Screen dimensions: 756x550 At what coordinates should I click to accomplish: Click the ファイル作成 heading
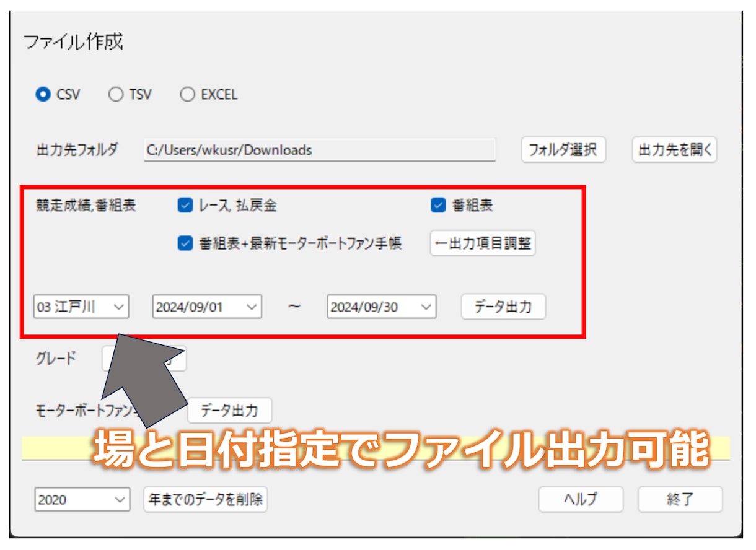tap(73, 42)
